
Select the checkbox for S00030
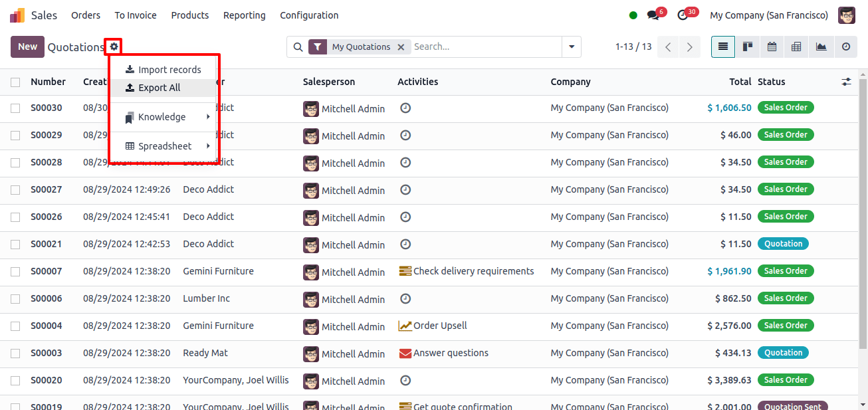[x=15, y=108]
